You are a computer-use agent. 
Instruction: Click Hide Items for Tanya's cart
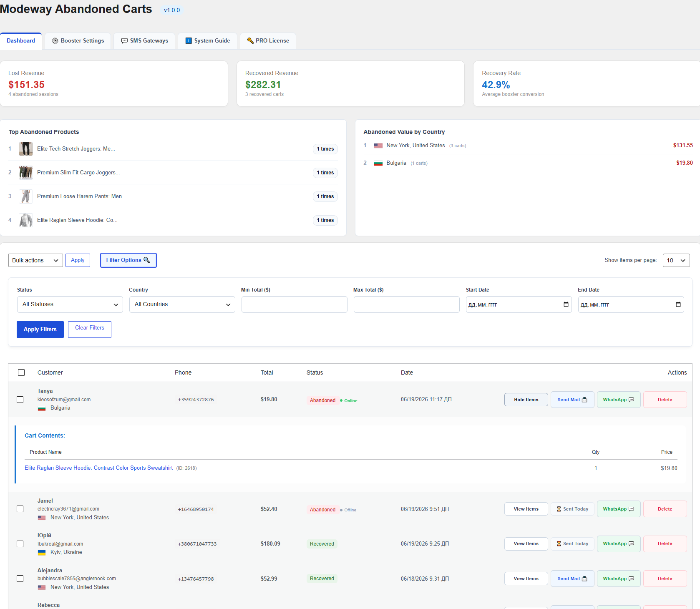[526, 400]
